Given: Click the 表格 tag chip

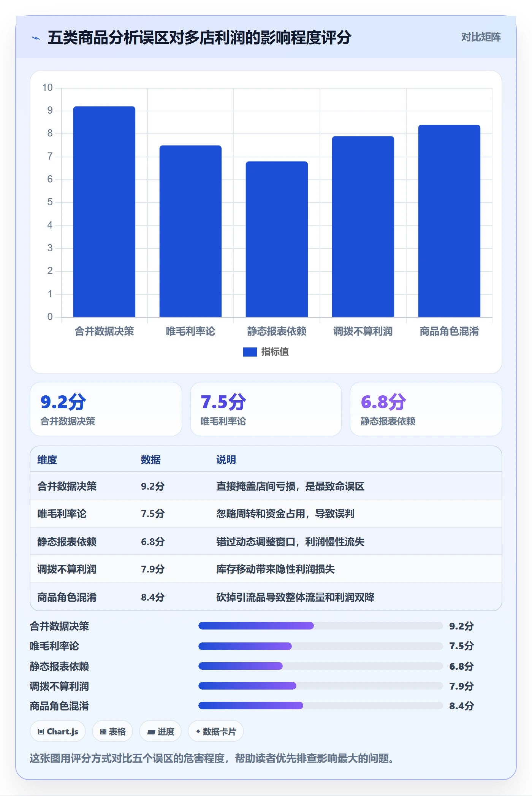Looking at the screenshot, I should [112, 731].
